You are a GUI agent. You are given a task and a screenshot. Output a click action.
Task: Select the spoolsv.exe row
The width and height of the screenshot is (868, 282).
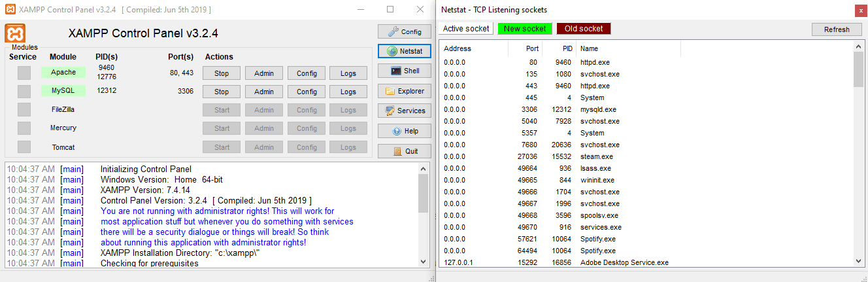coord(646,215)
